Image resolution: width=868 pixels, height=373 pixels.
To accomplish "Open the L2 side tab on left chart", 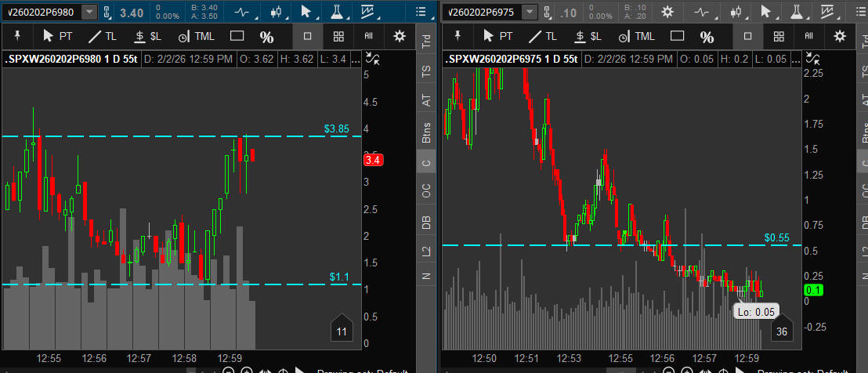I will tap(426, 250).
